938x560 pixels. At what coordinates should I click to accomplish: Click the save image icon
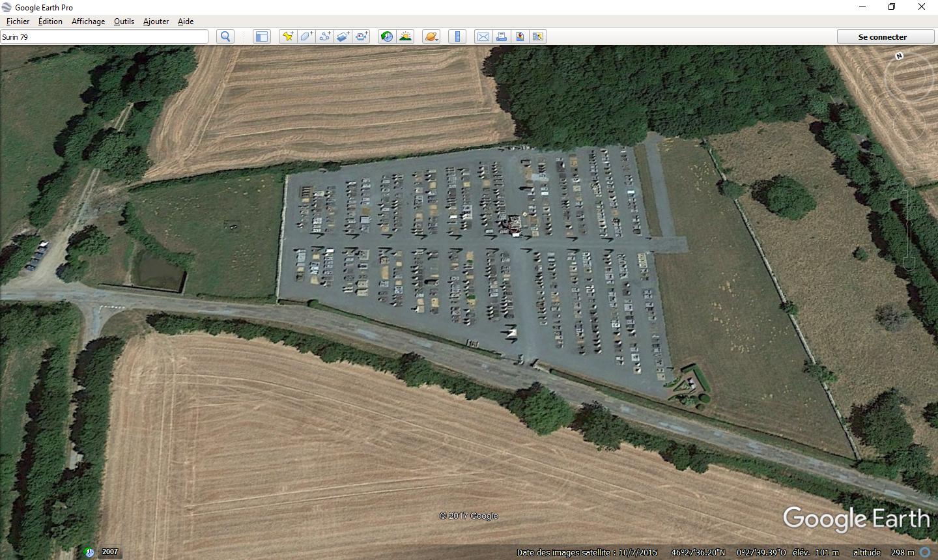click(520, 36)
